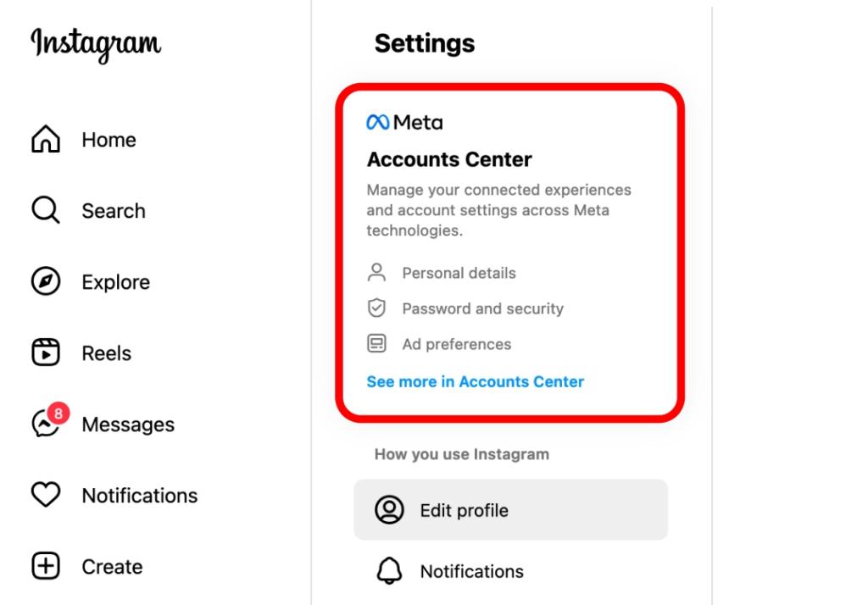The height and width of the screenshot is (605, 868).
Task: Open Edit profile via its avatar icon
Action: point(391,509)
